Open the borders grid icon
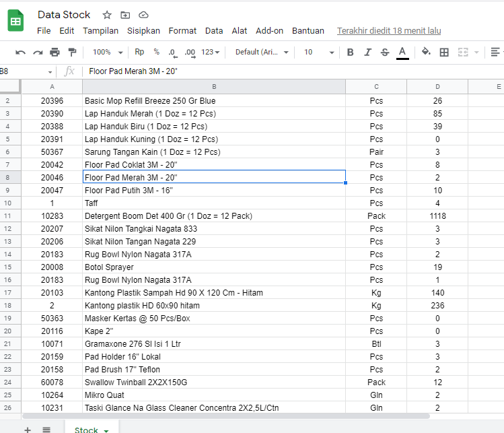The width and height of the screenshot is (504, 433). point(444,52)
